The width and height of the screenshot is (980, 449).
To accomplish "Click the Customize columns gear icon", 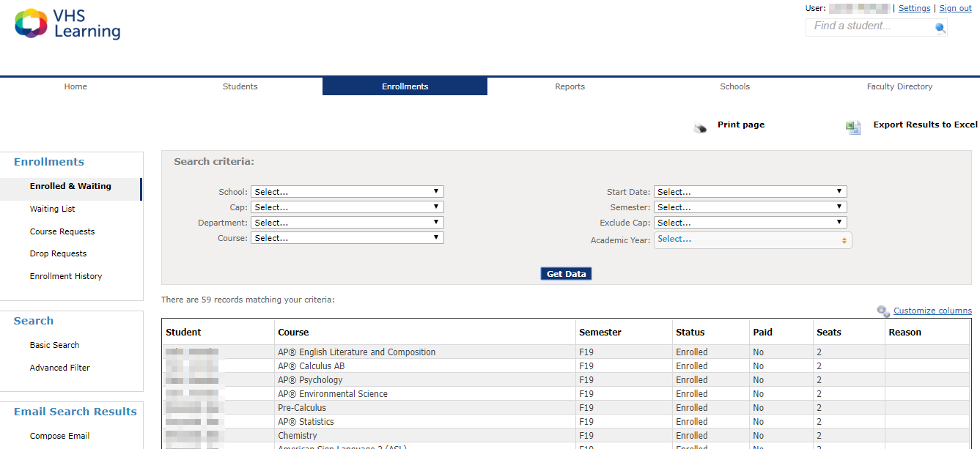I will [883, 311].
